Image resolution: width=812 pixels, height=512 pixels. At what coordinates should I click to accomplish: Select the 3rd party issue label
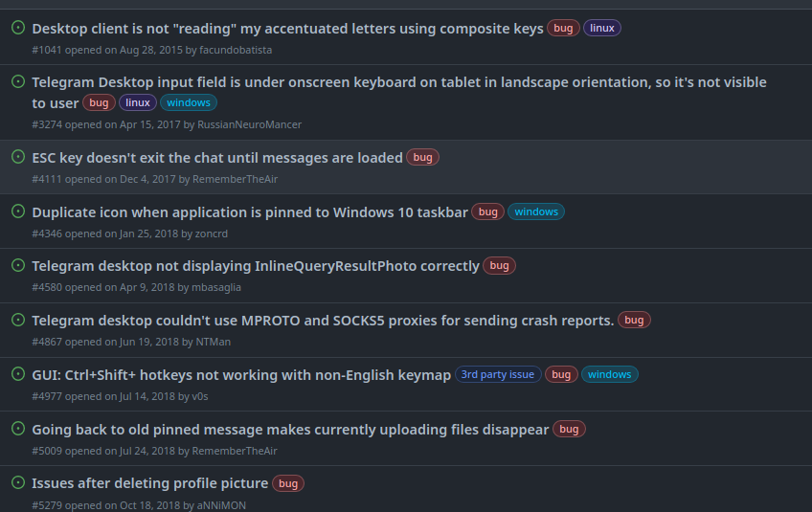(498, 375)
